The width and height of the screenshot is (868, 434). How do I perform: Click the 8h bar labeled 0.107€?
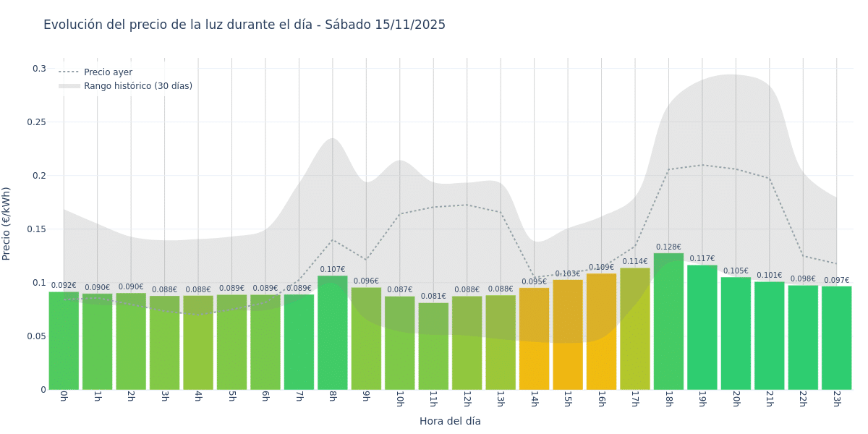333,333
